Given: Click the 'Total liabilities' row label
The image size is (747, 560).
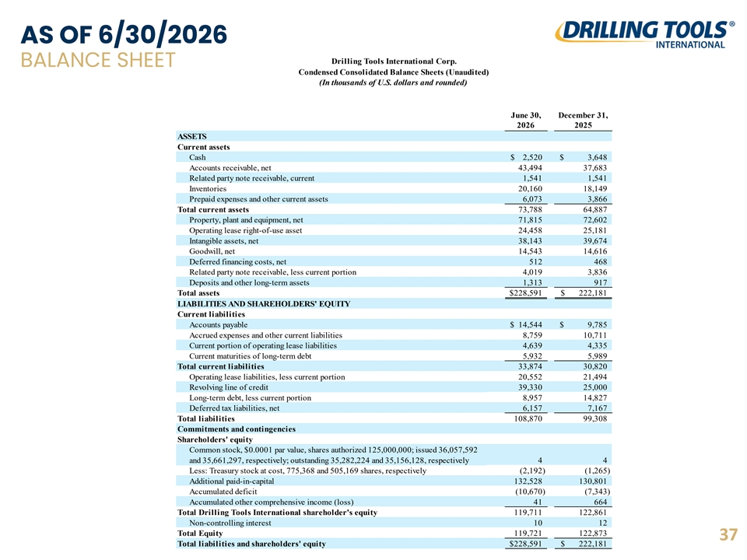Looking at the screenshot, I should [205, 419].
